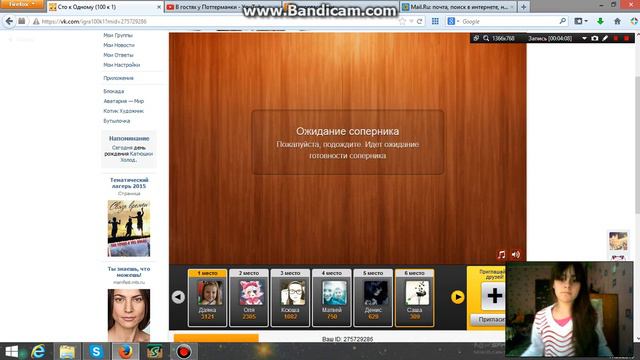
Task: Reload the page with the refresh icon
Action: point(419,21)
